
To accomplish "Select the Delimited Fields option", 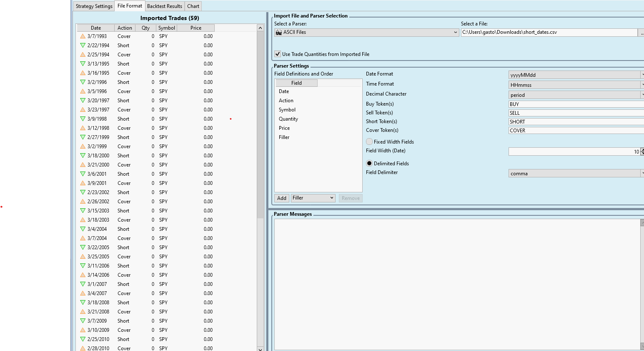I will pos(369,163).
